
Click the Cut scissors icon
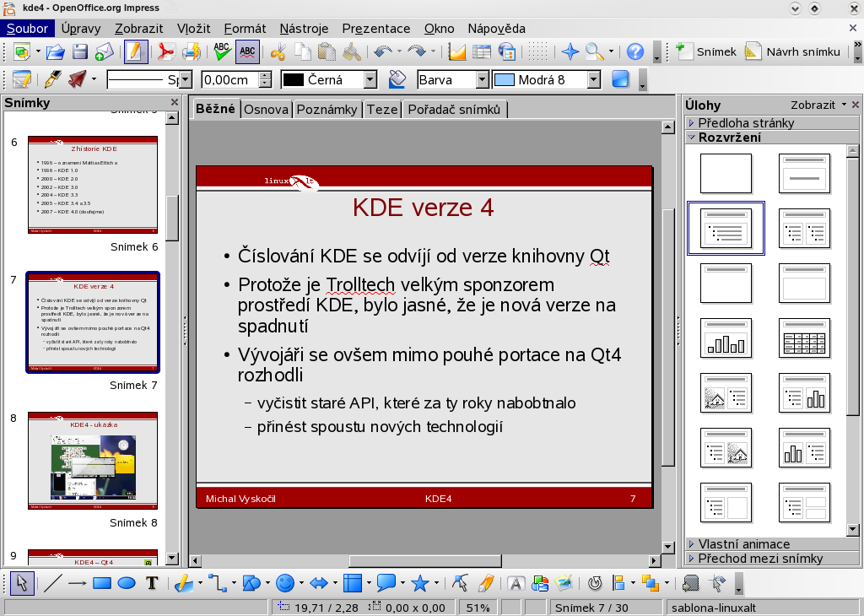(x=278, y=51)
